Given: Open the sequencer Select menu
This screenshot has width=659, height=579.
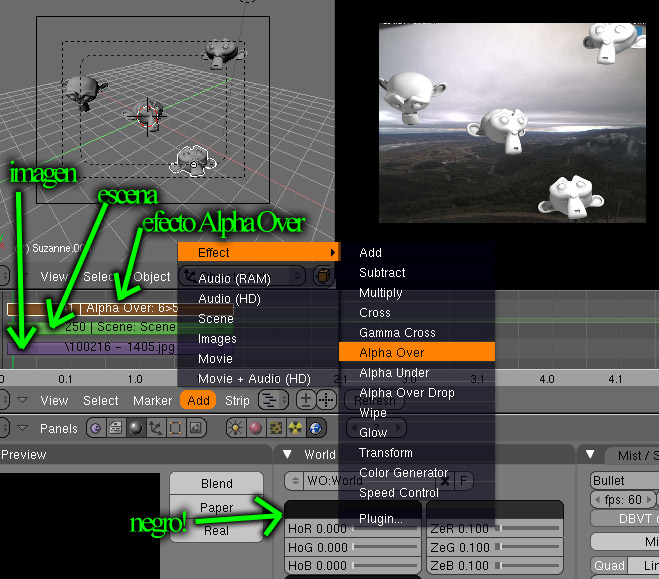Looking at the screenshot, I should (100, 400).
